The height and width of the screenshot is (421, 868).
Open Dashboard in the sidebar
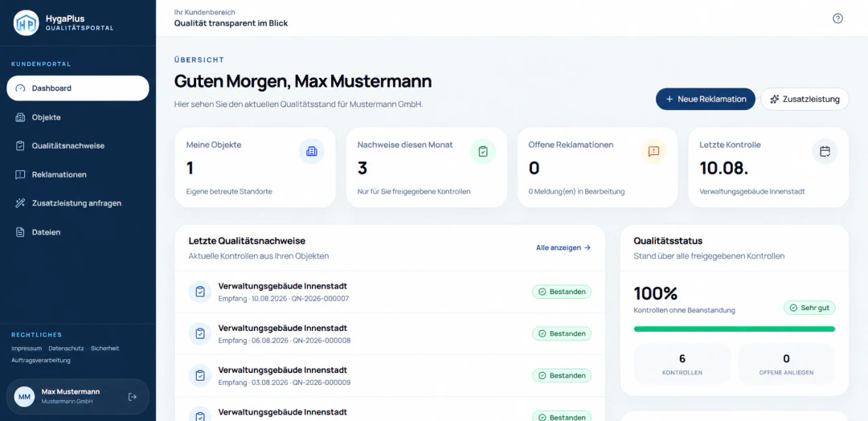tap(78, 88)
